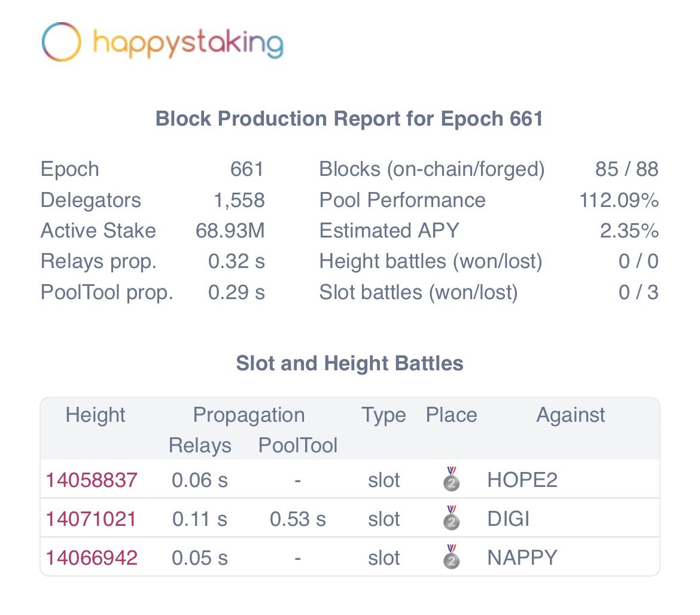Click the 0.53 s PoolTool value
The width and height of the screenshot is (700, 615).
point(298,519)
